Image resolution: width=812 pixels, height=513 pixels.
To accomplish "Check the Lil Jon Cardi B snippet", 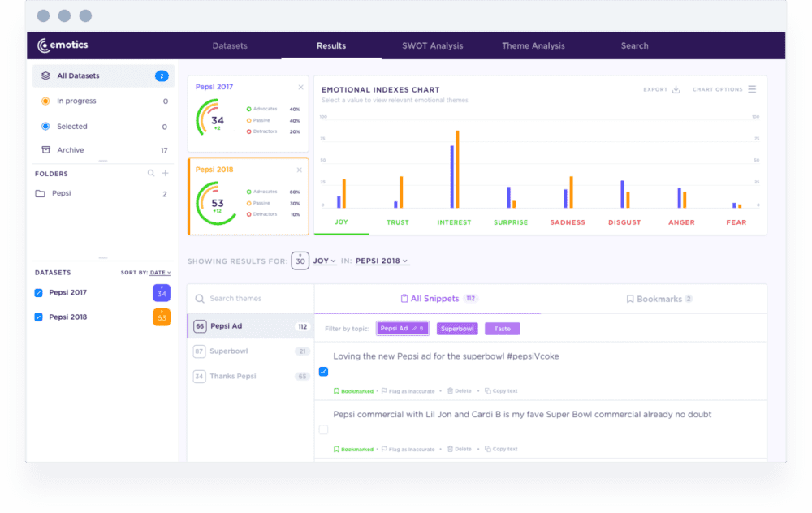I will 324,429.
